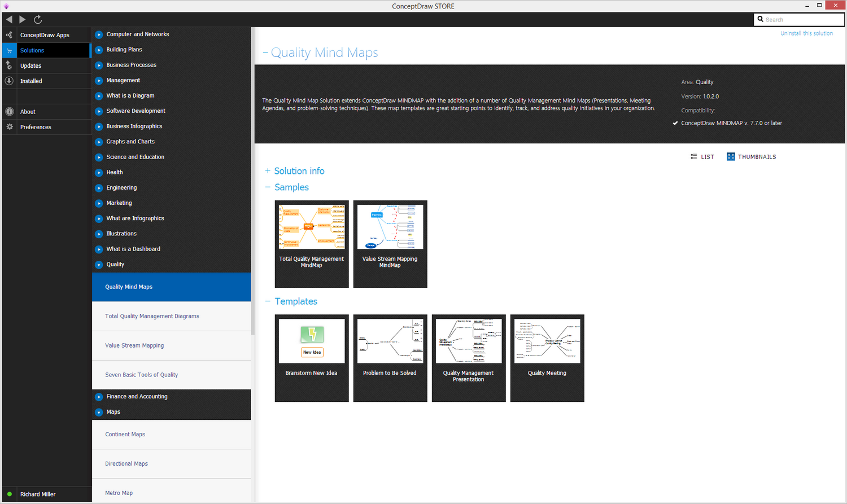The height and width of the screenshot is (504, 847).
Task: Expand the What is a Diagram category
Action: click(x=99, y=96)
